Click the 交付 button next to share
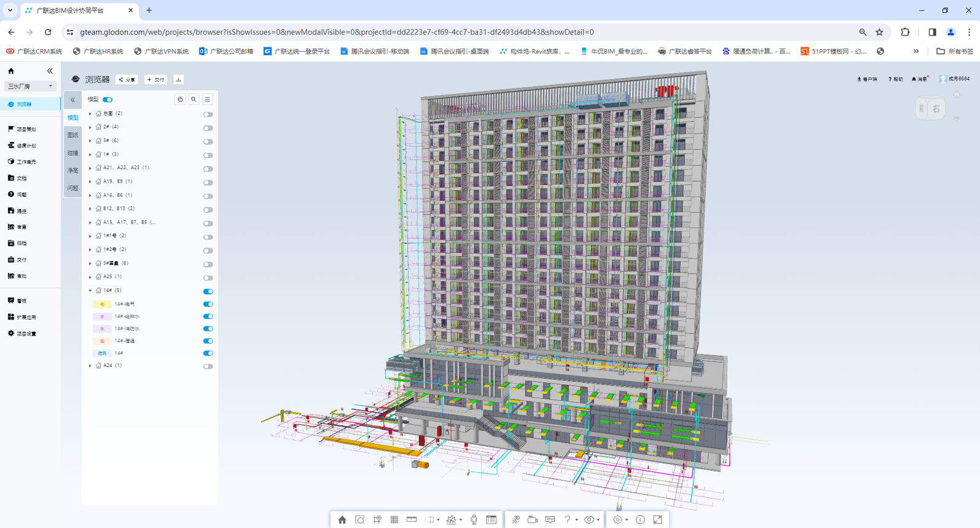Viewport: 980px width, 528px height. tap(156, 80)
